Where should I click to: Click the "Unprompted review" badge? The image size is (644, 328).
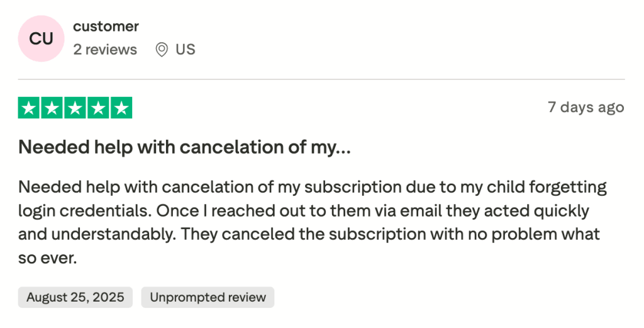point(208,297)
